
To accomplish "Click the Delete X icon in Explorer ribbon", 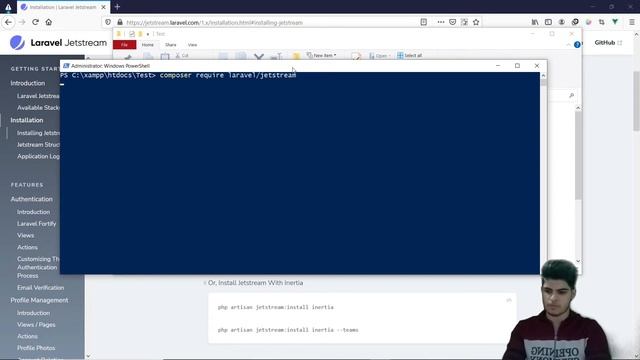I will (x=259, y=57).
